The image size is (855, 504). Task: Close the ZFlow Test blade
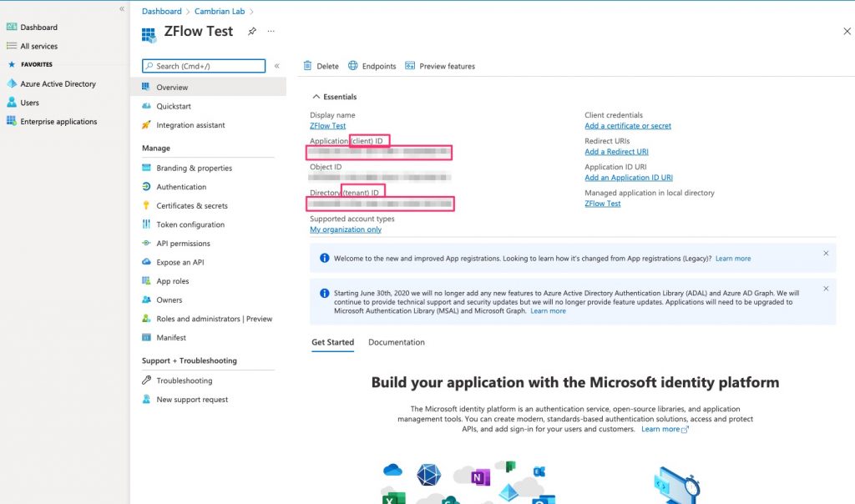tap(847, 31)
